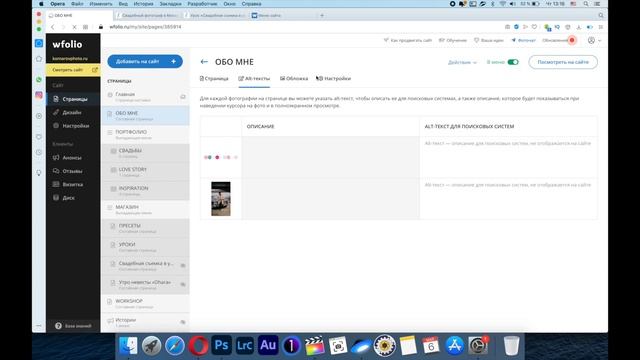Image resolution: width=640 pixels, height=360 pixels.
Task: Open Safari from the dock
Action: pyautogui.click(x=175, y=345)
